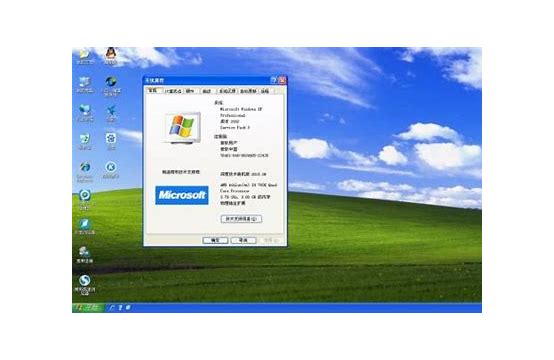This screenshot has height=360, width=554.
Task: Switch to the Hardware tab
Action: pos(190,91)
